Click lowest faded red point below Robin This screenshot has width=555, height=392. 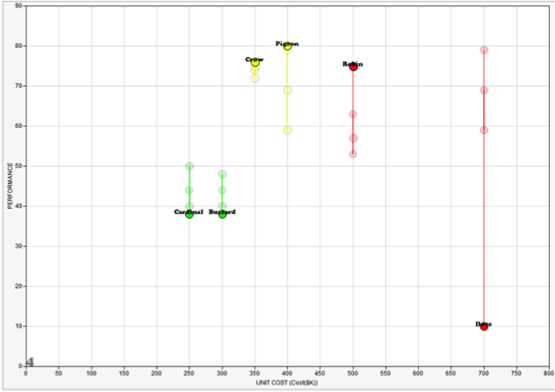353,154
